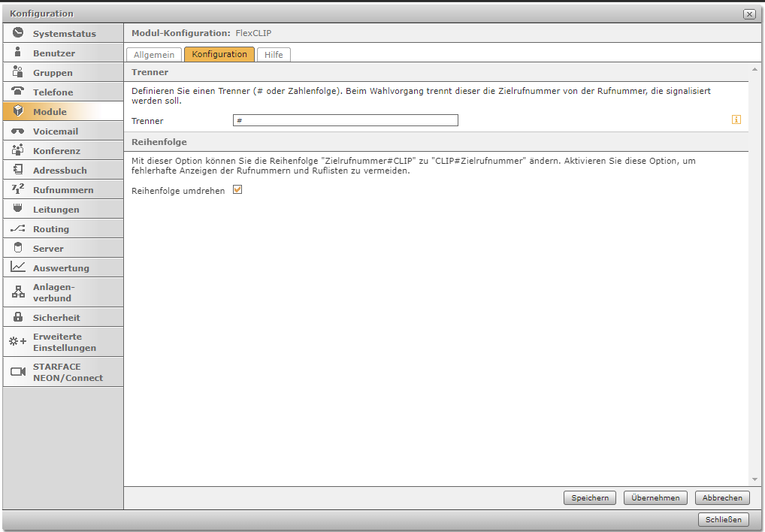
Task: Cancel changes with the Abbrechen button
Action: tap(722, 497)
